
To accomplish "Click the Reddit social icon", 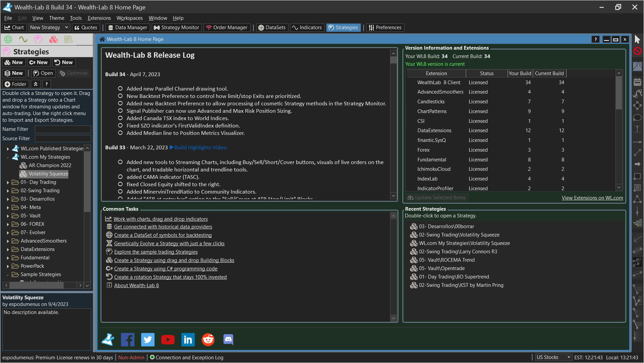I will coord(208,340).
